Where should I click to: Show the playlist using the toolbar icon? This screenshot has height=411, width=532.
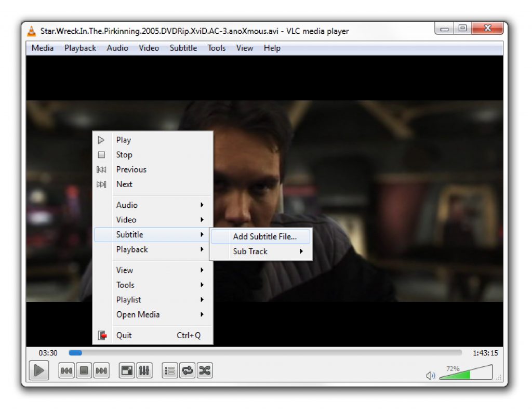[x=170, y=370]
